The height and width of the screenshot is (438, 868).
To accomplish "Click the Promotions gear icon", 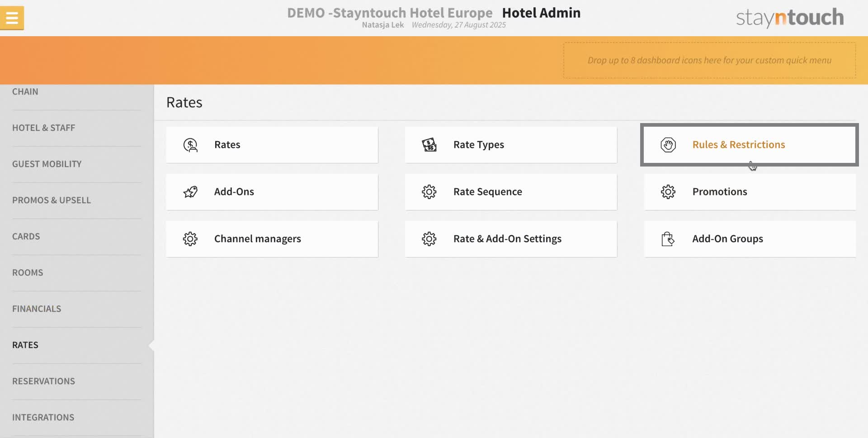I will 668,192.
